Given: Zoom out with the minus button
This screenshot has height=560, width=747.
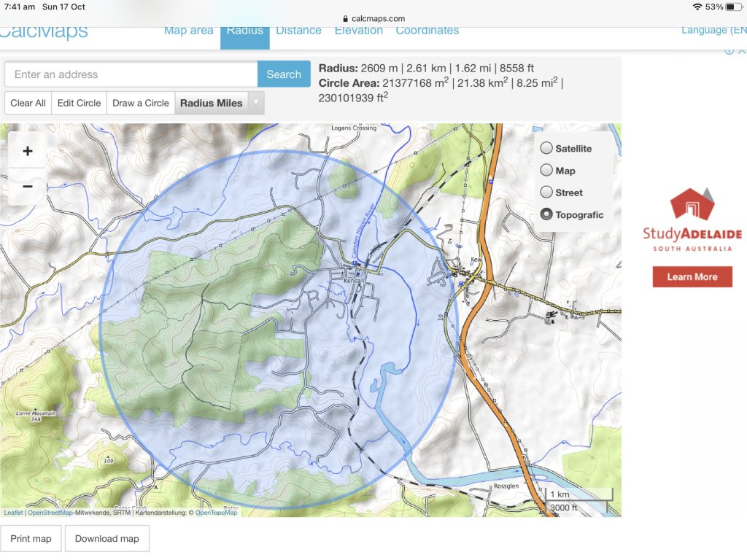Looking at the screenshot, I should 28,187.
